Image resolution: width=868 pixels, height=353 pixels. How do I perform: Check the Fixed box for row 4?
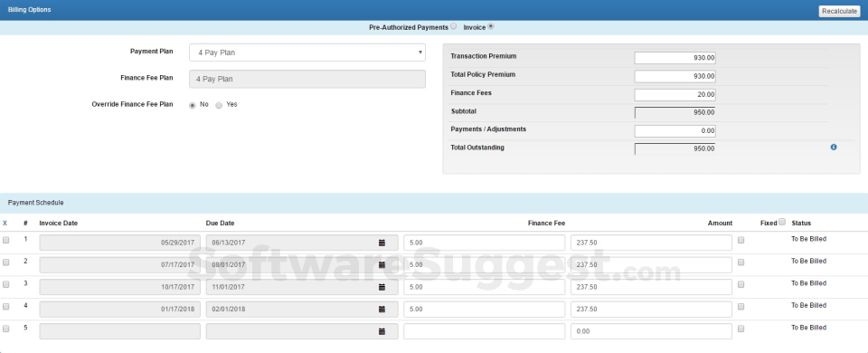(741, 307)
